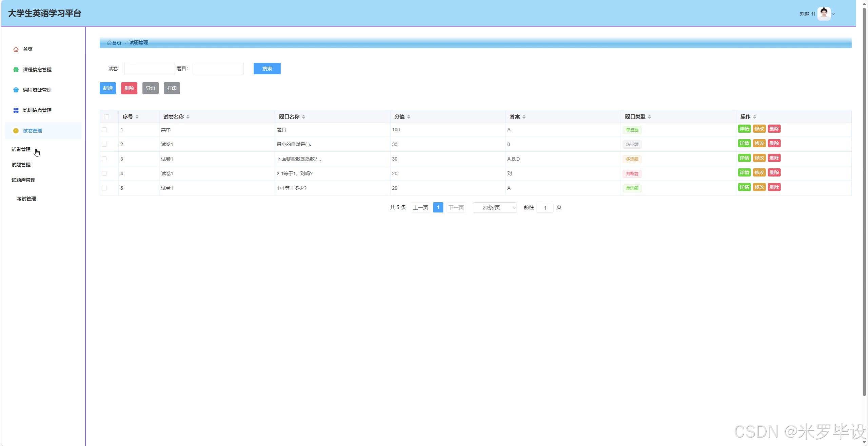Check the row for 最小的自然是( )
Viewport: 868px width, 446px height.
[104, 144]
